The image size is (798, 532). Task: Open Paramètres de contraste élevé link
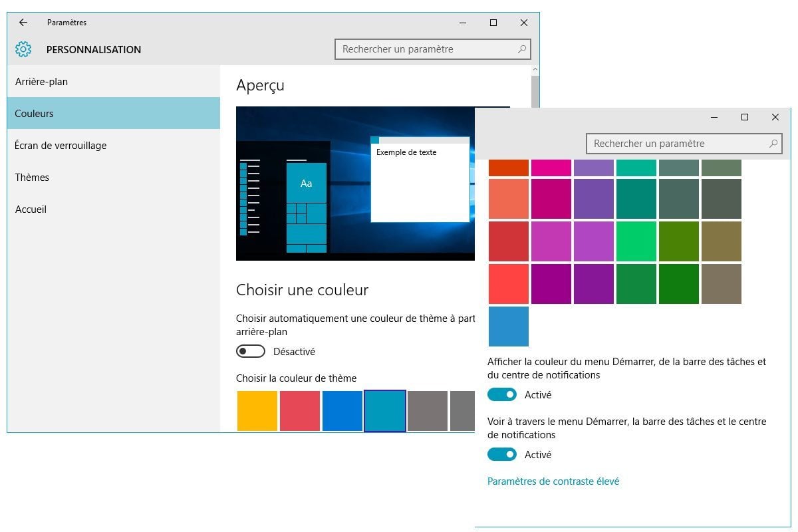tap(553, 481)
